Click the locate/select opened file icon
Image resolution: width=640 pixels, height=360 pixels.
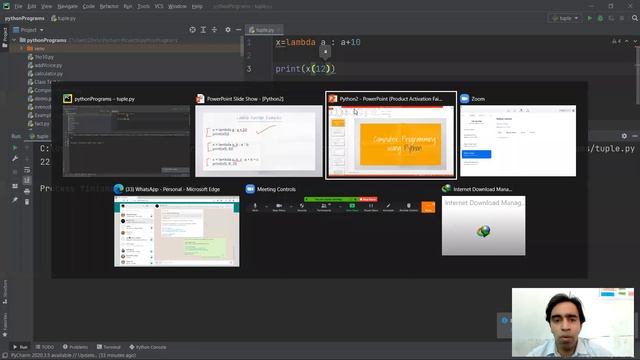pyautogui.click(x=192, y=30)
